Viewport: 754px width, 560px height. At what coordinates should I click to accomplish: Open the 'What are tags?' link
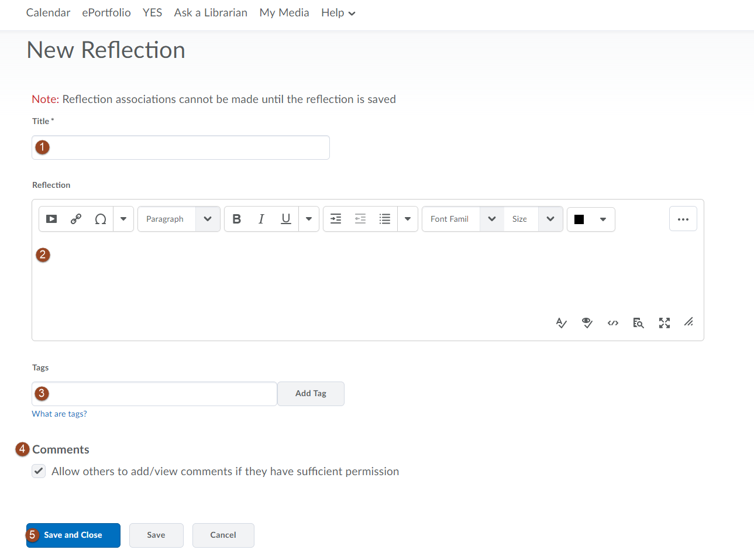click(x=59, y=414)
